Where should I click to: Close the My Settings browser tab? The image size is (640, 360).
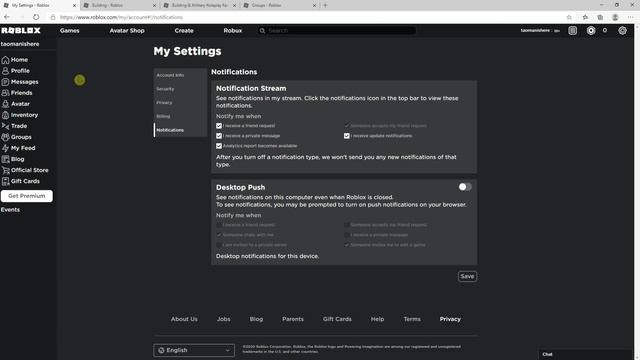tap(74, 5)
